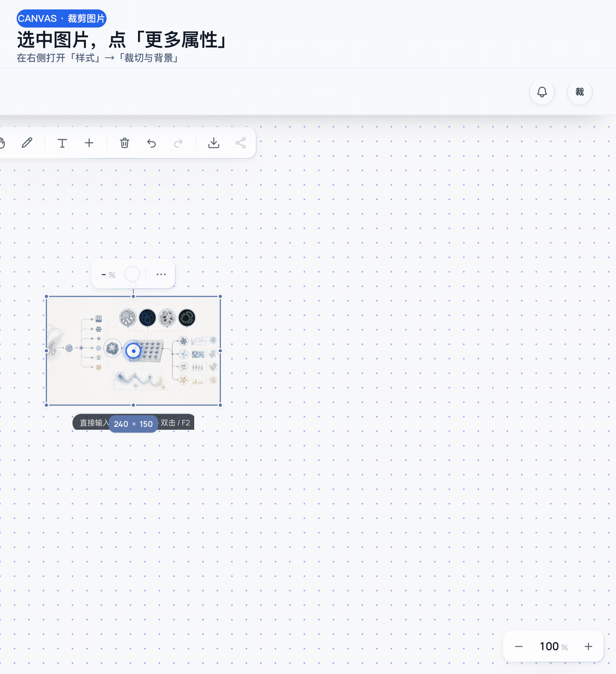Click the bottom-left corner resize handle
This screenshot has width=616, height=674.
pyautogui.click(x=46, y=405)
